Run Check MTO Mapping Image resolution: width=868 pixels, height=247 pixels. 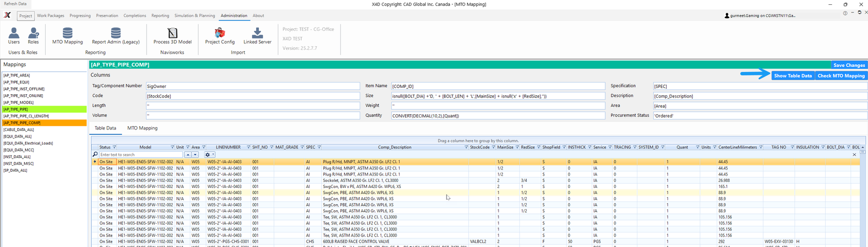coord(841,76)
